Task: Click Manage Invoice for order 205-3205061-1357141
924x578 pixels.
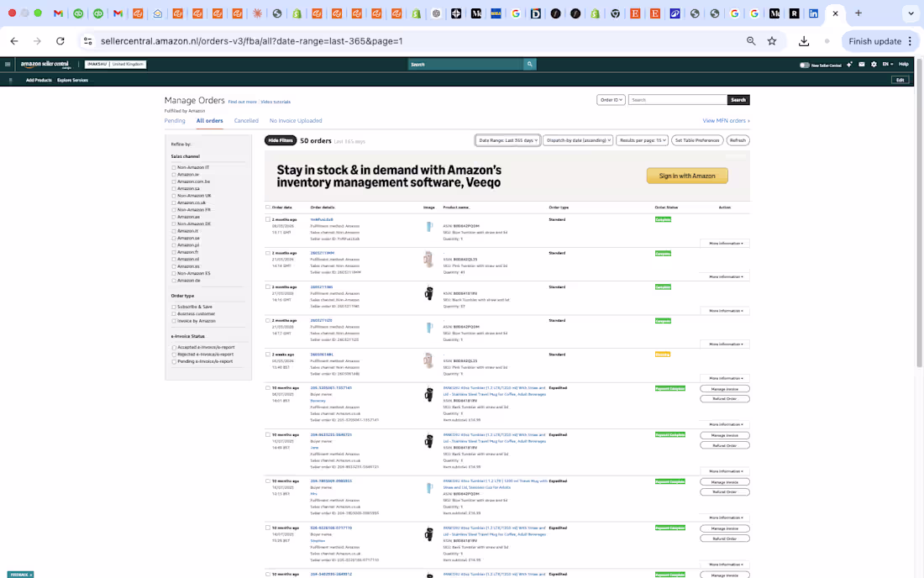Action: tap(724, 389)
